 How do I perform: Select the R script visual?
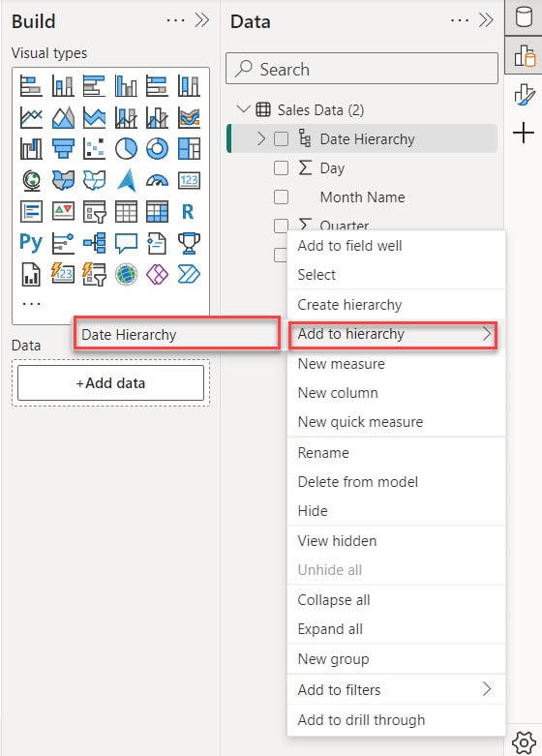tap(189, 212)
